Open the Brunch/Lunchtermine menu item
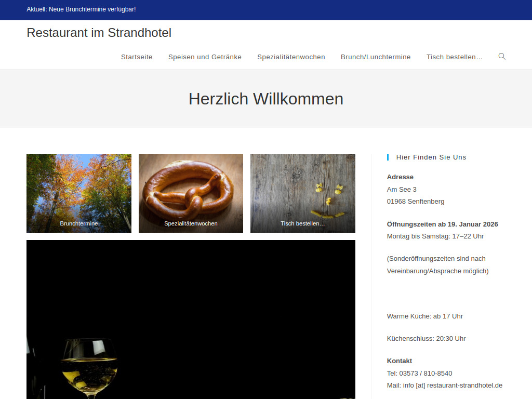 (376, 57)
